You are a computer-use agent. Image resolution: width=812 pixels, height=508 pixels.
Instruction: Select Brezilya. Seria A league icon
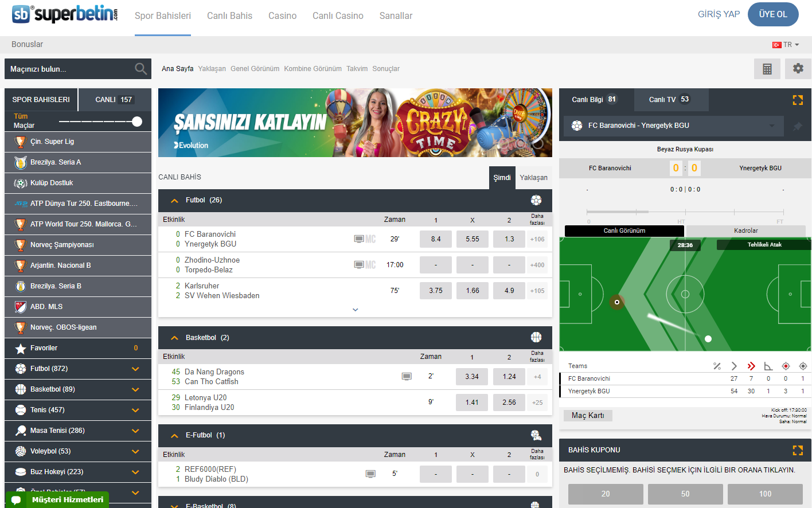click(x=21, y=162)
